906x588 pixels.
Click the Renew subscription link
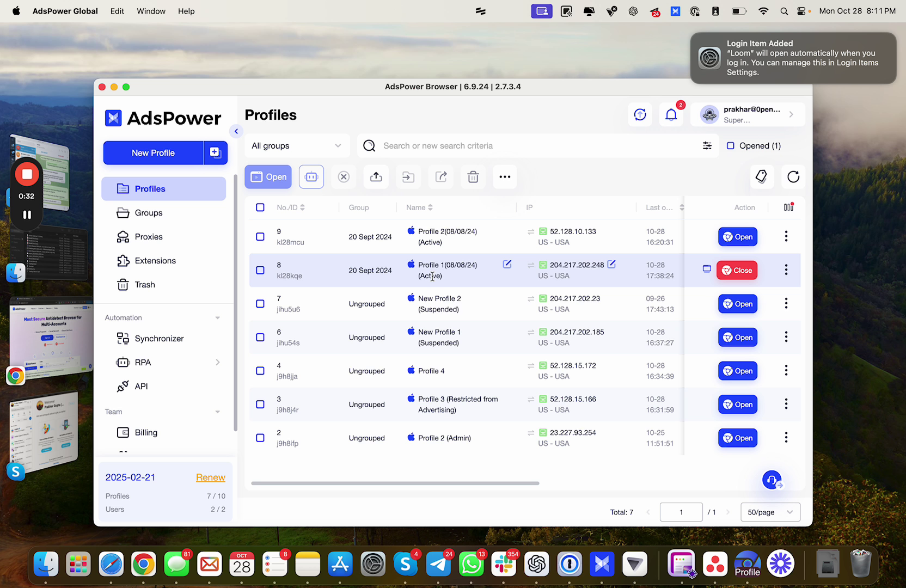[x=210, y=477]
